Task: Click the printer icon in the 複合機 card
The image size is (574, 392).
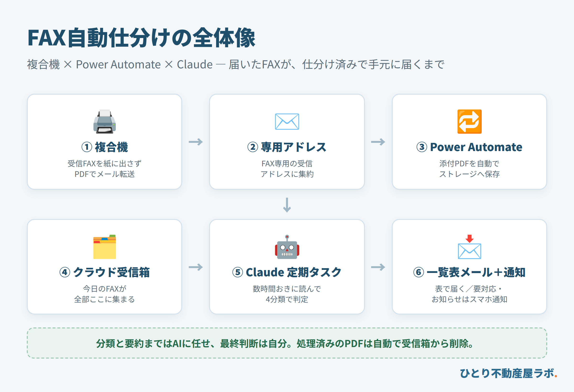Action: [105, 121]
